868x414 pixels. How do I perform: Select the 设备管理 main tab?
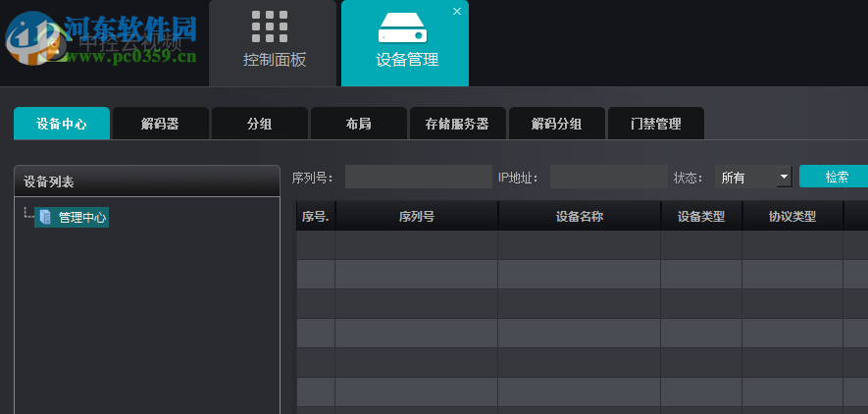[405, 43]
